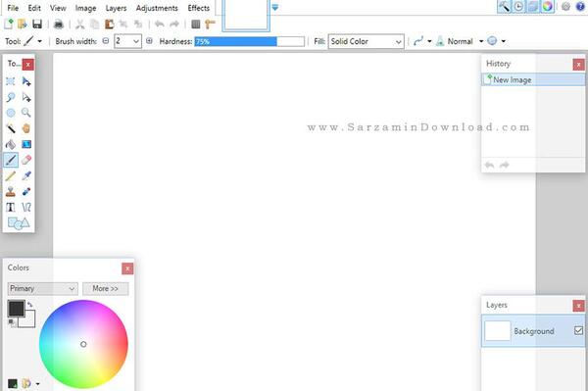Open the Primary color selector dropdown

(42, 289)
